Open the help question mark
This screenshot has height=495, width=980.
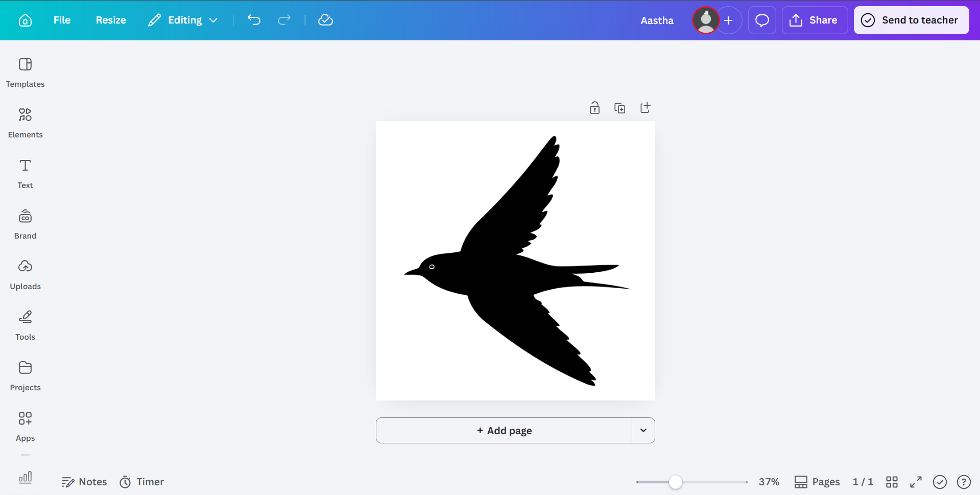coord(964,482)
